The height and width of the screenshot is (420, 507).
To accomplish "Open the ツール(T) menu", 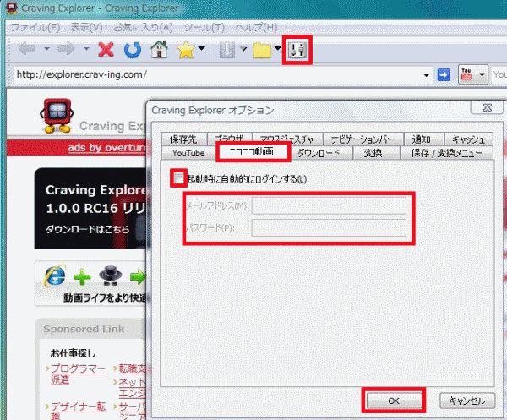I will pyautogui.click(x=204, y=28).
